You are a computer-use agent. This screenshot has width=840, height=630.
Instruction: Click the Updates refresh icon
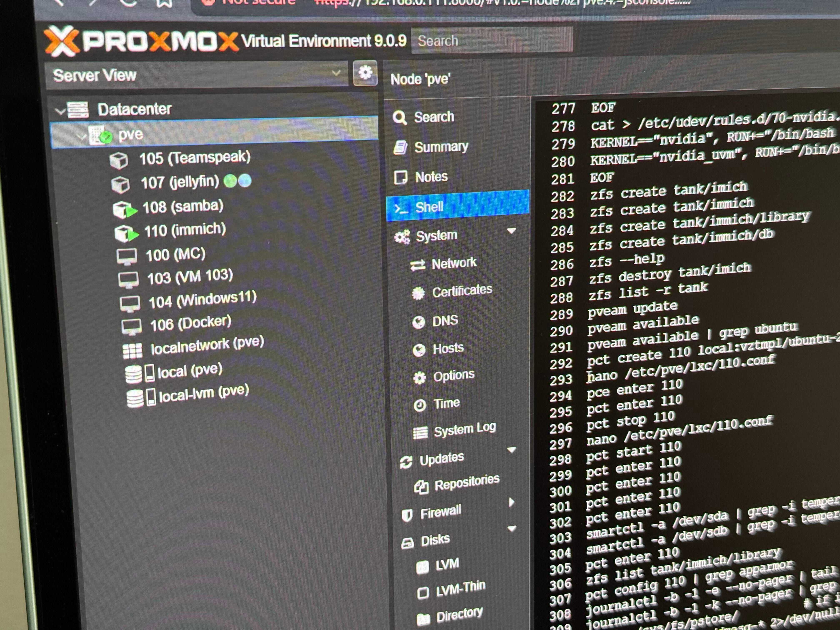pyautogui.click(x=406, y=462)
